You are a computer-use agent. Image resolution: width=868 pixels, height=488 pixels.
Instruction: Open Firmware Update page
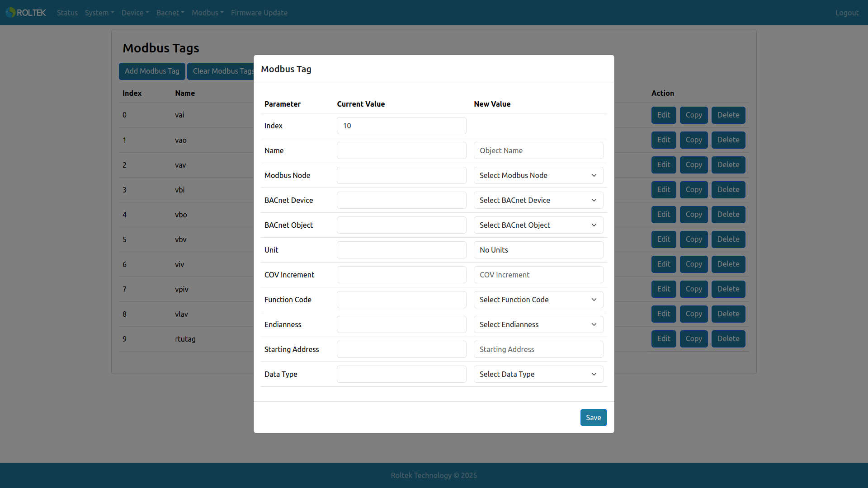coord(259,13)
